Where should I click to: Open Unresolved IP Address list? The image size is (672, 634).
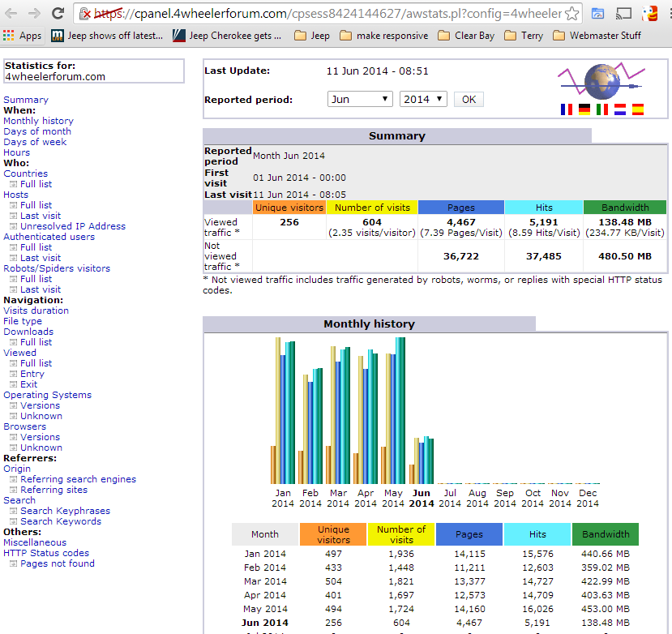click(73, 226)
